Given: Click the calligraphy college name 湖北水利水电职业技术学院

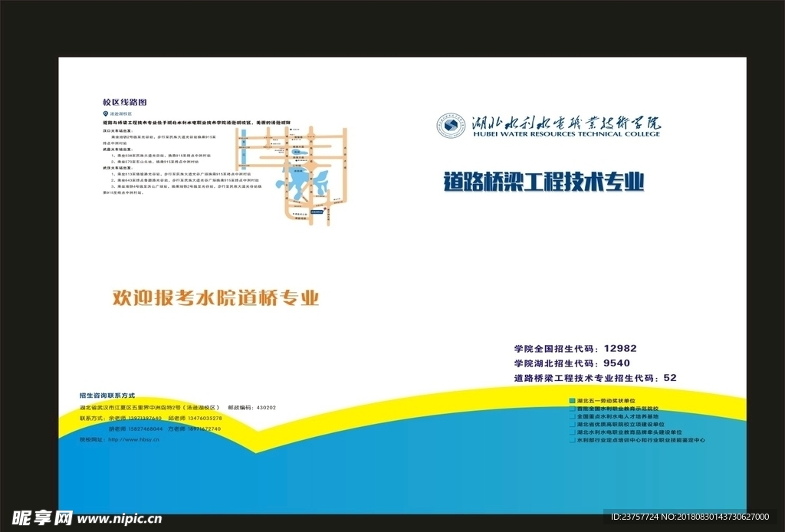Looking at the screenshot, I should [567, 123].
